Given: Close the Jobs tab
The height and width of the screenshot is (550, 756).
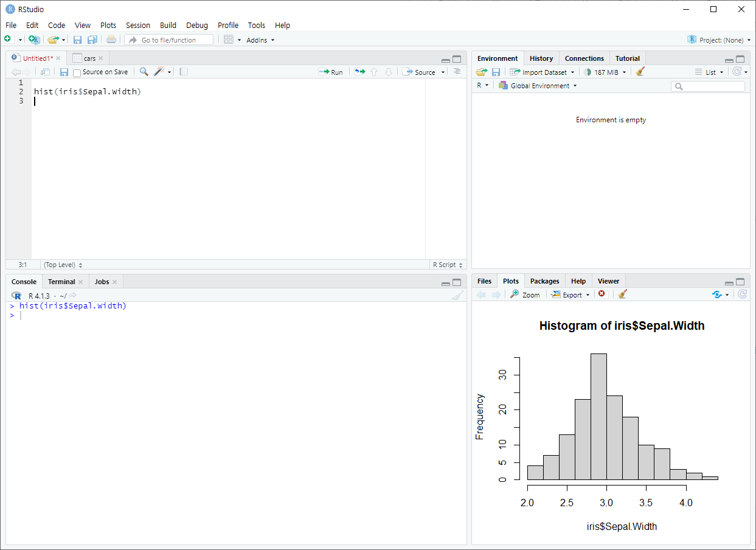Looking at the screenshot, I should (x=114, y=282).
